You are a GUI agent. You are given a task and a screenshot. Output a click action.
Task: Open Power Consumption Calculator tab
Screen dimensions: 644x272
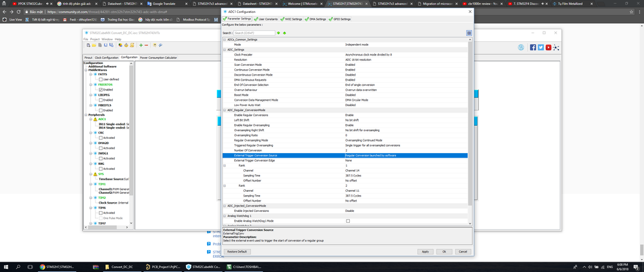(x=159, y=58)
